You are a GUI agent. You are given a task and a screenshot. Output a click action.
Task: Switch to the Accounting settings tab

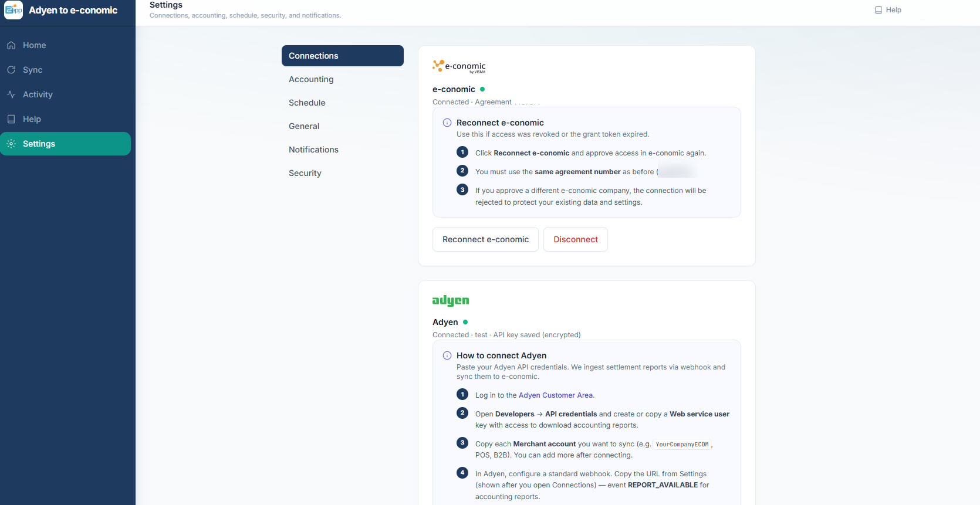(343, 79)
